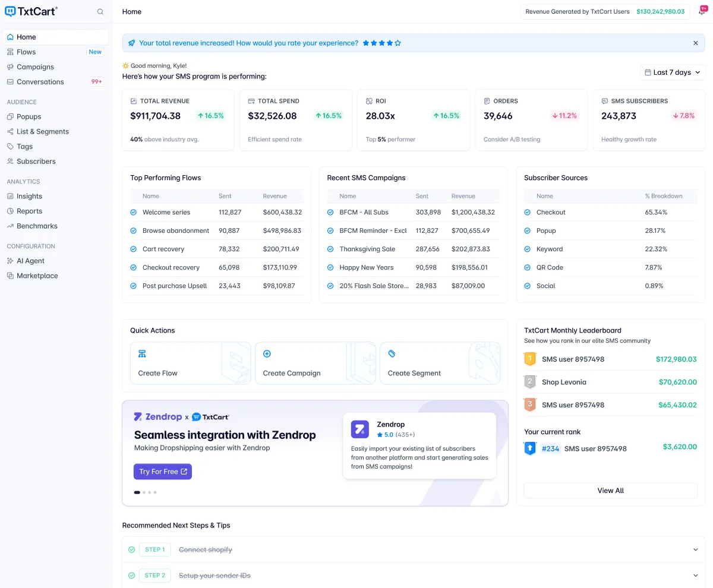This screenshot has height=588, width=713.
Task: Click the Create Flow diagram icon
Action: pos(142,354)
